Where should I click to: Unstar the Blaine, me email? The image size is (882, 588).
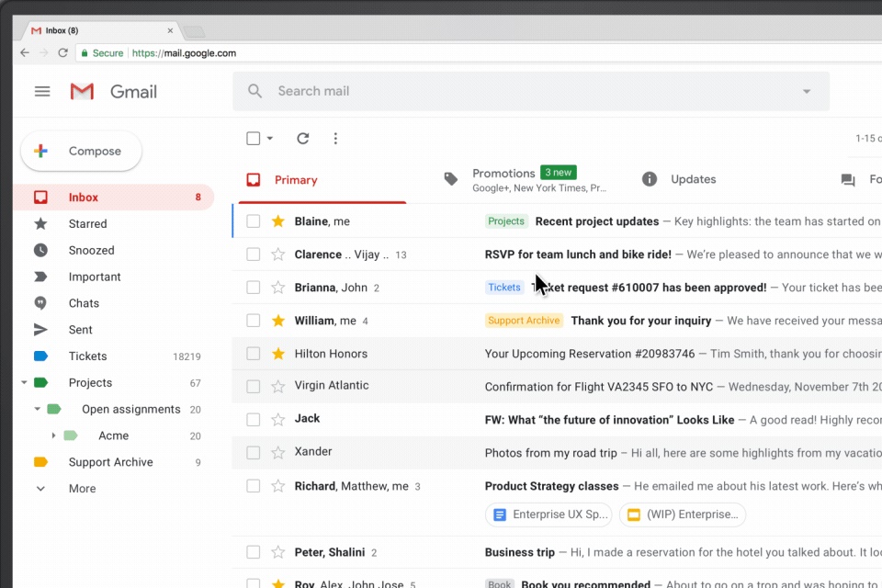coord(277,221)
